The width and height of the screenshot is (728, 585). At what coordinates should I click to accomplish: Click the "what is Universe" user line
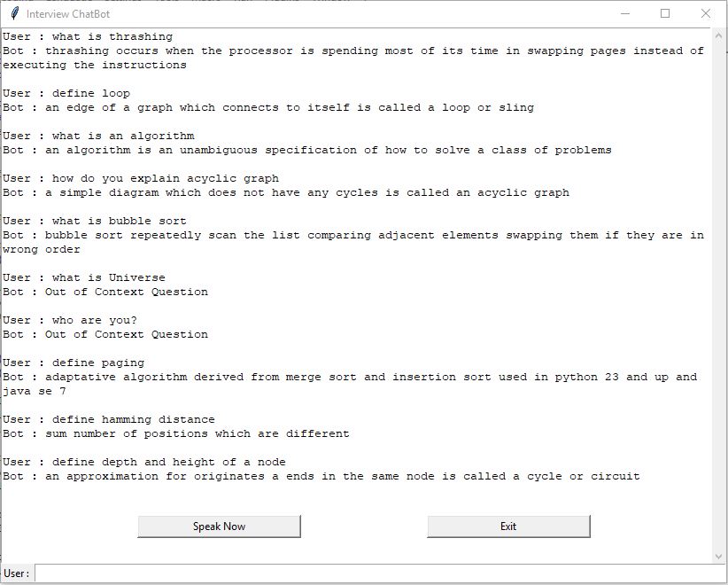pos(83,277)
